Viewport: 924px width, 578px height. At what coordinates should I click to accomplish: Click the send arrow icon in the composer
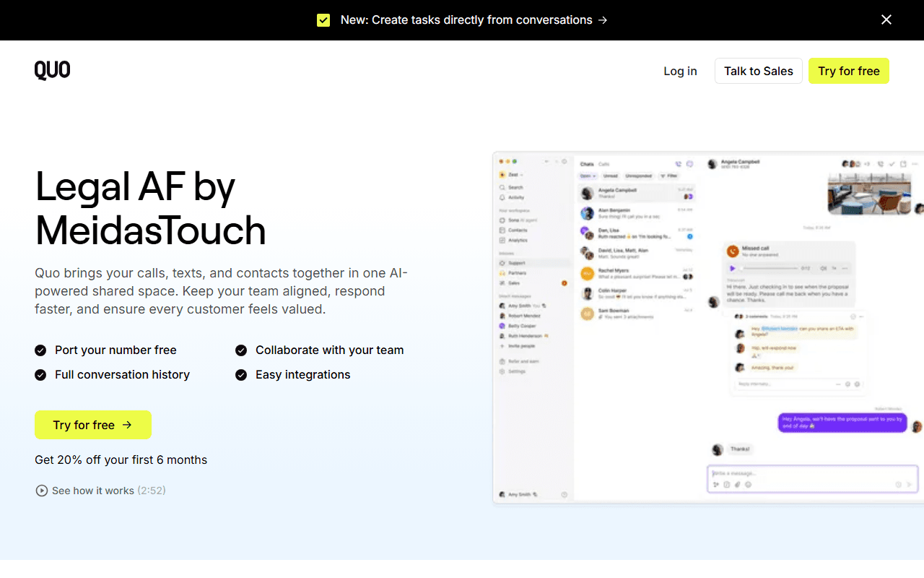click(909, 485)
